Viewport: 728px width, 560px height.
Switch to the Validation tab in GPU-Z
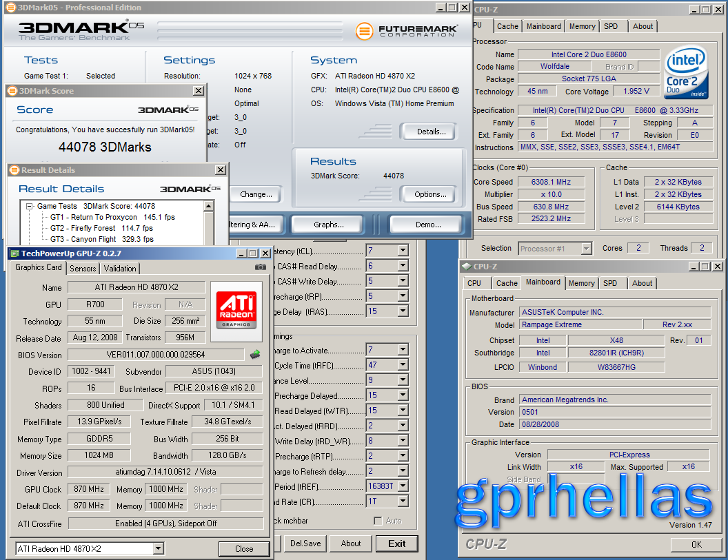point(120,268)
